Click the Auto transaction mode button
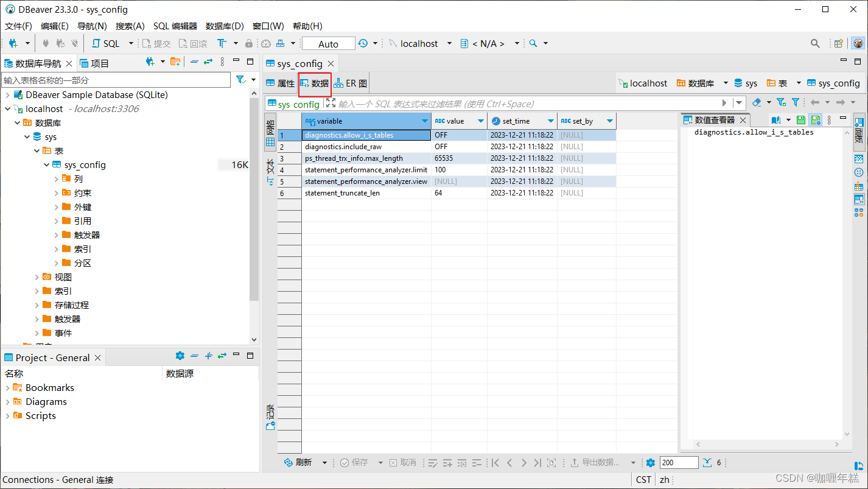Image resolution: width=868 pixels, height=489 pixels. tap(328, 44)
